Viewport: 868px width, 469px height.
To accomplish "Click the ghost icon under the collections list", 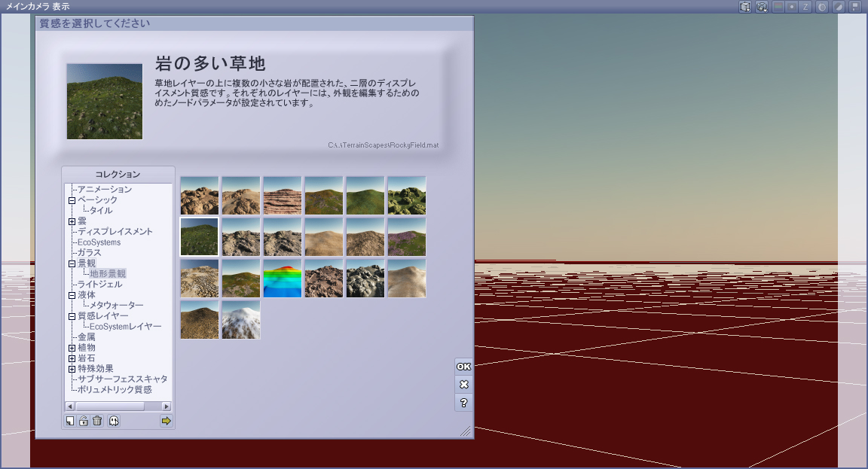I will (x=114, y=421).
